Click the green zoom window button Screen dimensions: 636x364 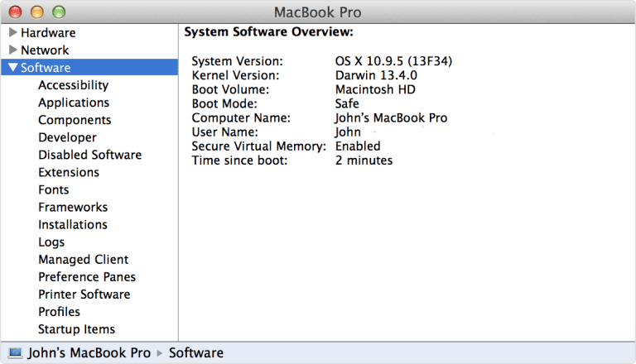[59, 12]
